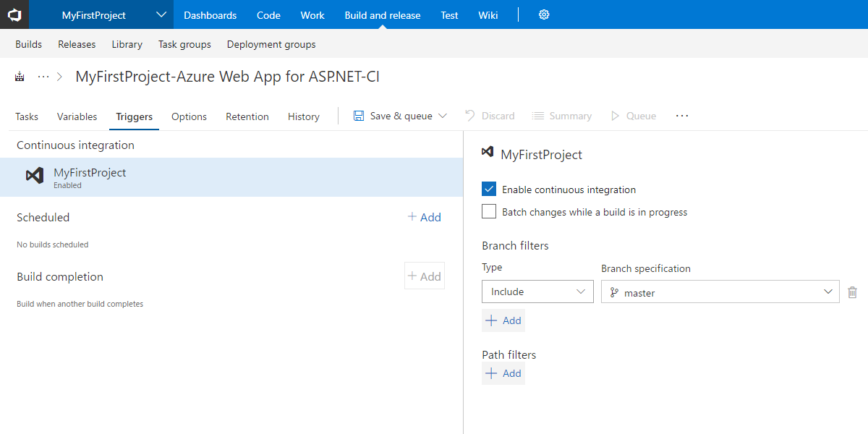Add a scheduled build trigger
Screen dimensions: 868x434
[x=425, y=217]
